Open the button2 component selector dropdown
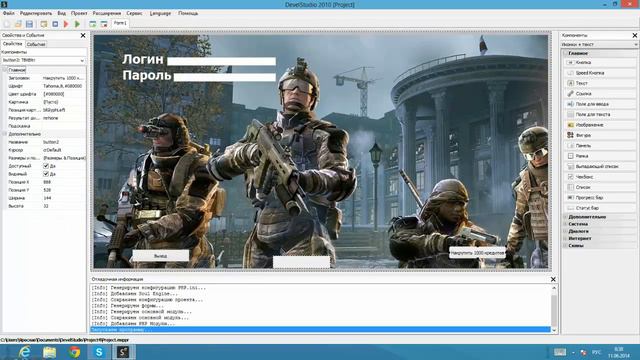Image resolution: width=640 pixels, height=360 pixels. tap(82, 60)
